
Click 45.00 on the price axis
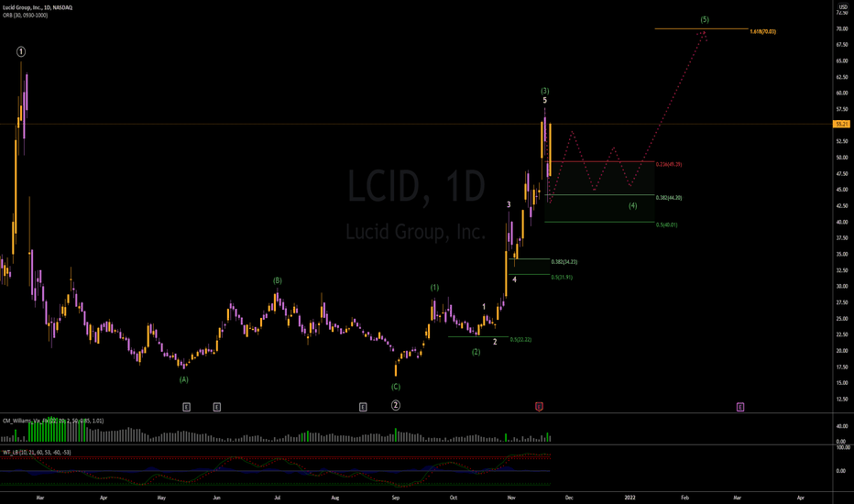[842, 190]
